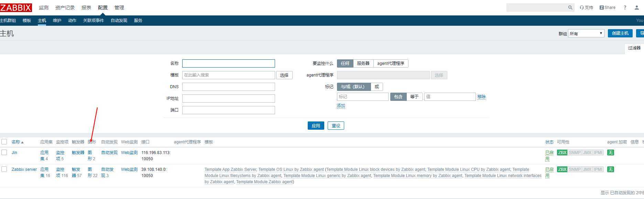
Task: Go to 主机群组 submenu
Action: pyautogui.click(x=8, y=21)
